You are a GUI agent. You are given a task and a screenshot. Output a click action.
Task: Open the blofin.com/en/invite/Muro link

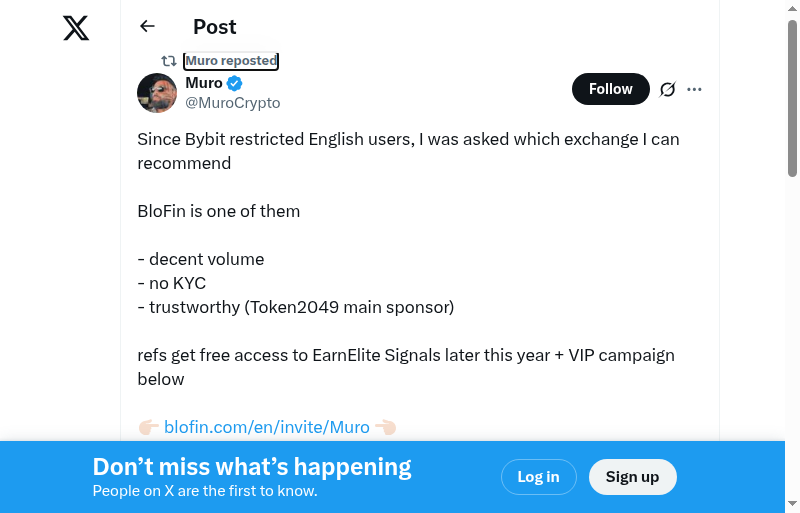click(x=267, y=427)
